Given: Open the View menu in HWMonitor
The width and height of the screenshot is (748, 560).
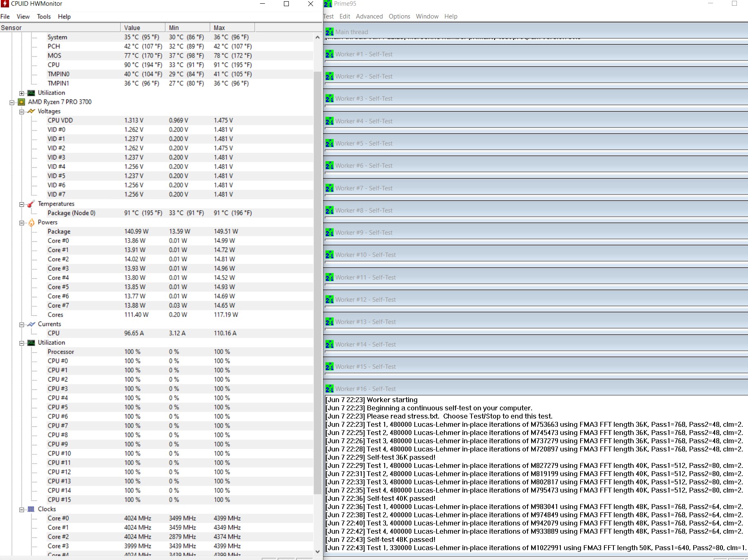Looking at the screenshot, I should pyautogui.click(x=23, y=16).
